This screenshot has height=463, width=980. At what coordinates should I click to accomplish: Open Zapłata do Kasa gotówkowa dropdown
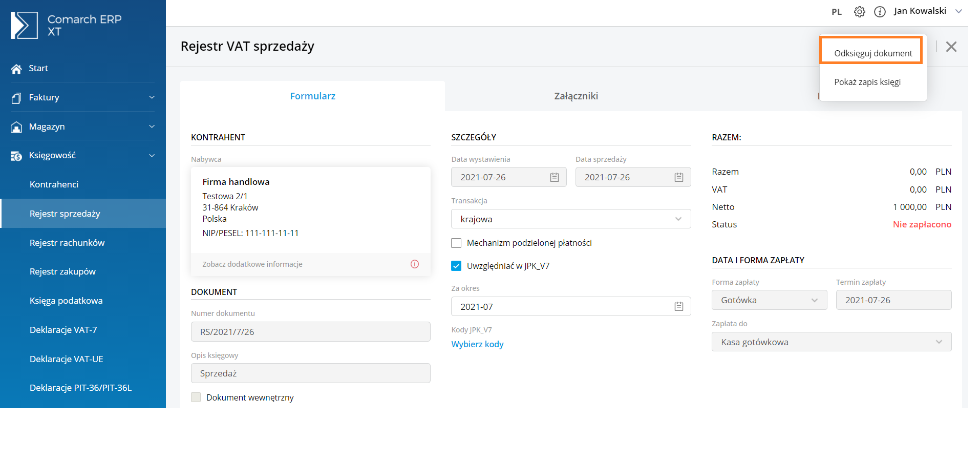click(832, 342)
